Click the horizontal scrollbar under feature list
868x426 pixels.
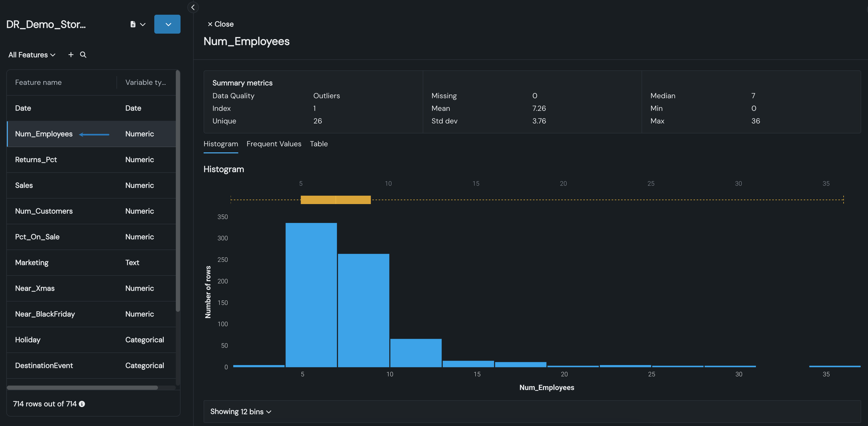pyautogui.click(x=82, y=388)
